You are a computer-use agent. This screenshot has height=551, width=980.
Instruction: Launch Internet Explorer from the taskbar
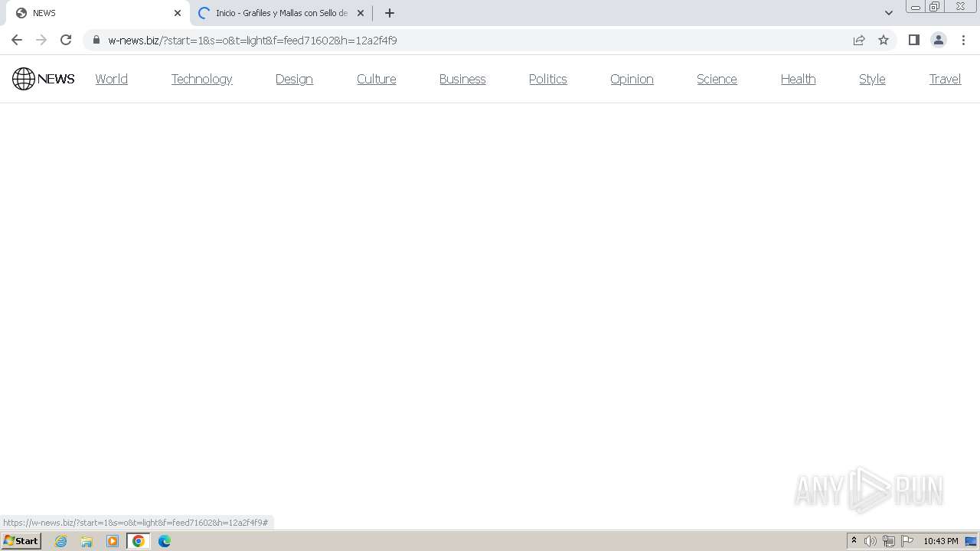pyautogui.click(x=61, y=541)
